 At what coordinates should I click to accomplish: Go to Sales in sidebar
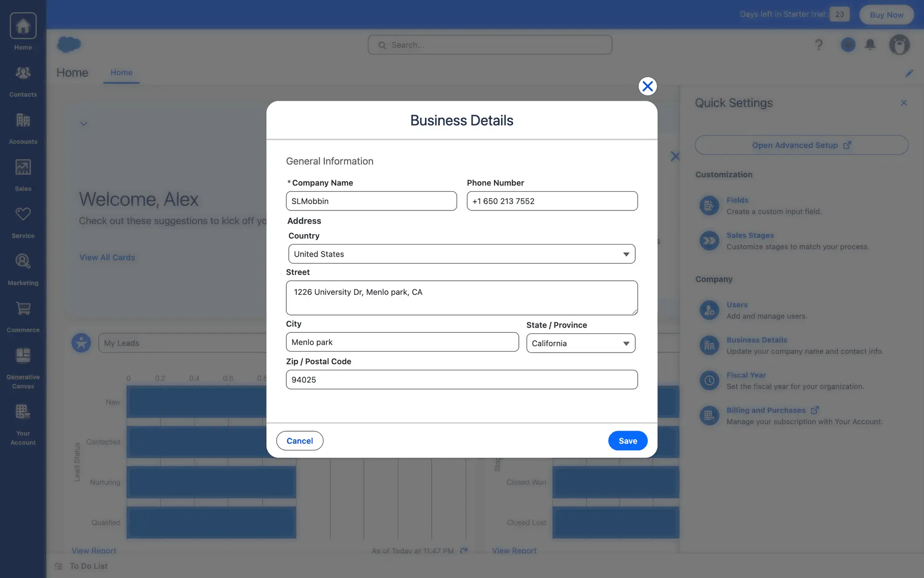pos(23,174)
